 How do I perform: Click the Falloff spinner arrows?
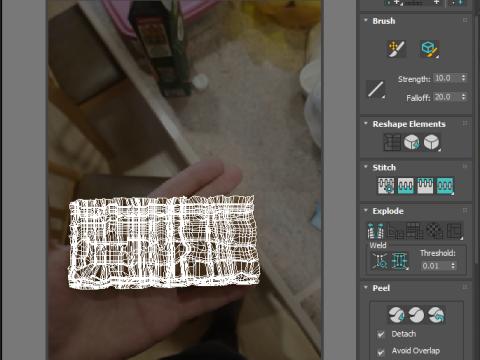point(464,97)
